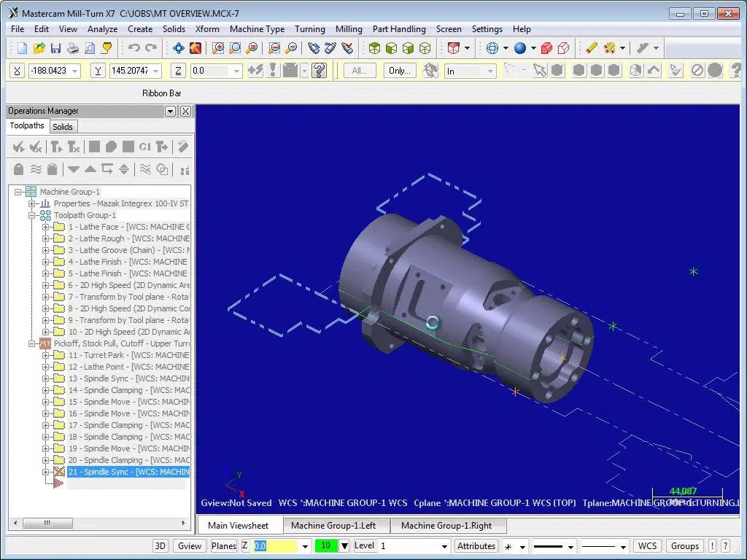Viewport: 747px width, 560px height.
Task: Open the Y coordinate dropdown
Action: pyautogui.click(x=156, y=71)
